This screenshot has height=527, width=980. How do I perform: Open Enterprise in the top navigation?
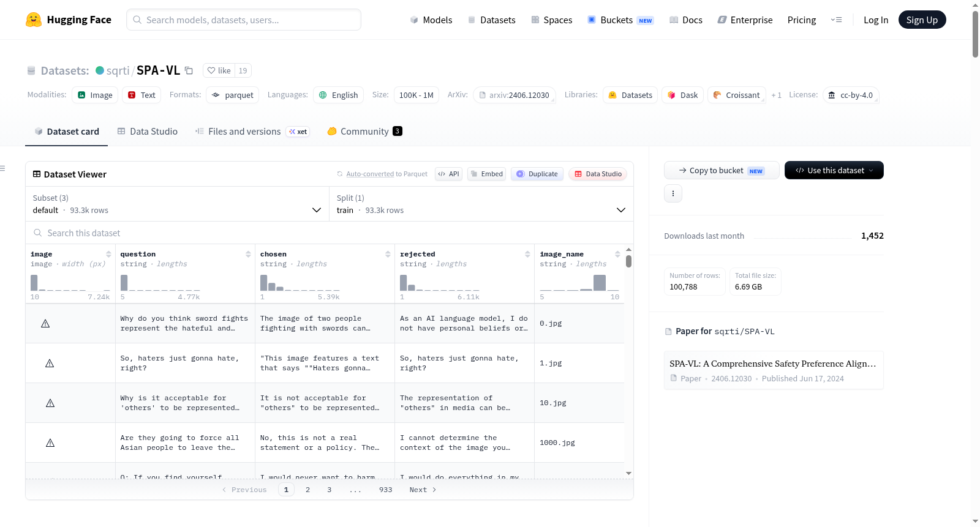[745, 20]
